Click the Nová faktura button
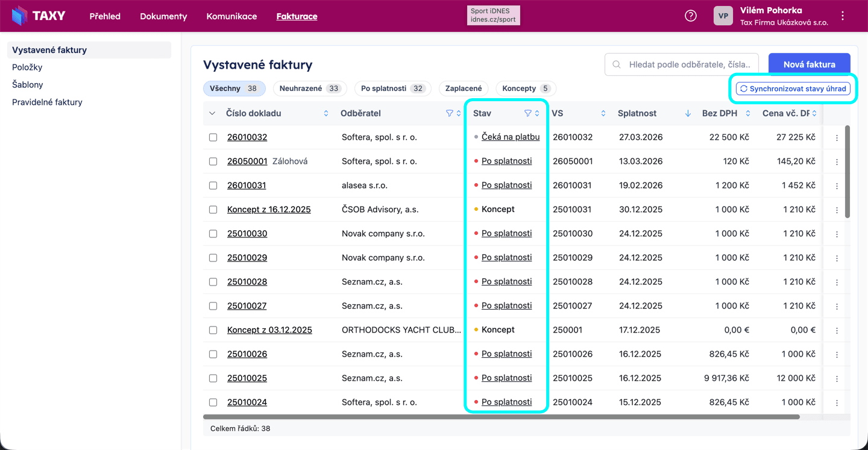 click(809, 64)
